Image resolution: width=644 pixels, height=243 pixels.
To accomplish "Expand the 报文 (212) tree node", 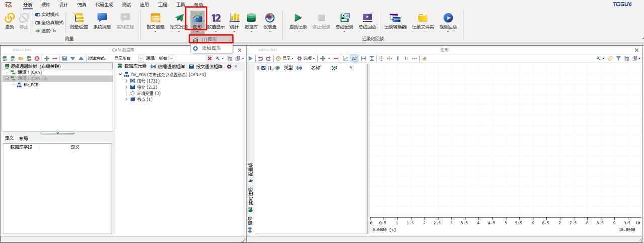I will pyautogui.click(x=126, y=87).
